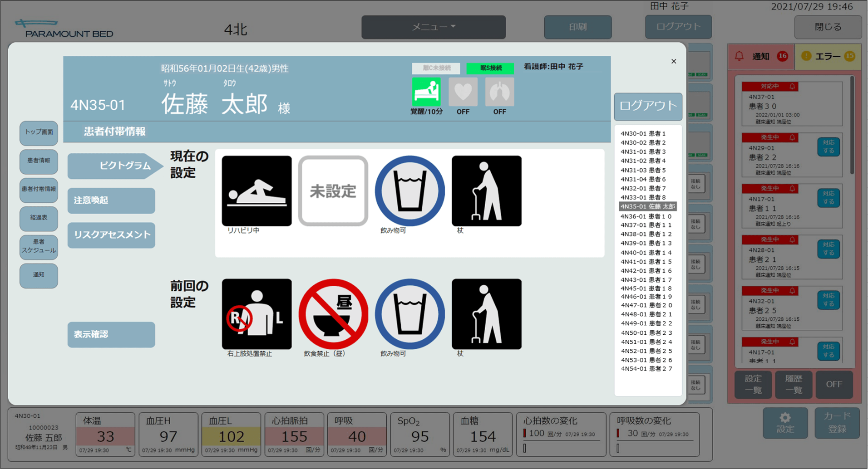Open the 患者情報 sidebar button
The image size is (868, 469).
(x=39, y=161)
